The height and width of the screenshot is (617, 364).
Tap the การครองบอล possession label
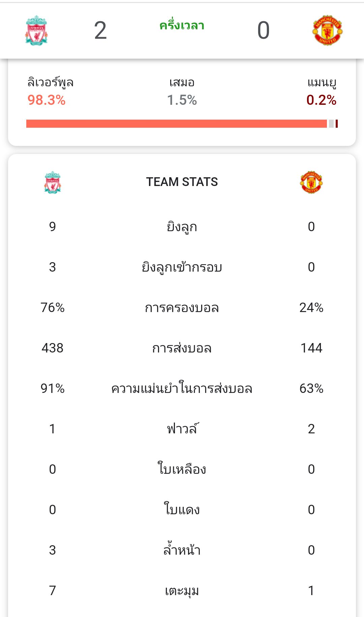coord(182,308)
